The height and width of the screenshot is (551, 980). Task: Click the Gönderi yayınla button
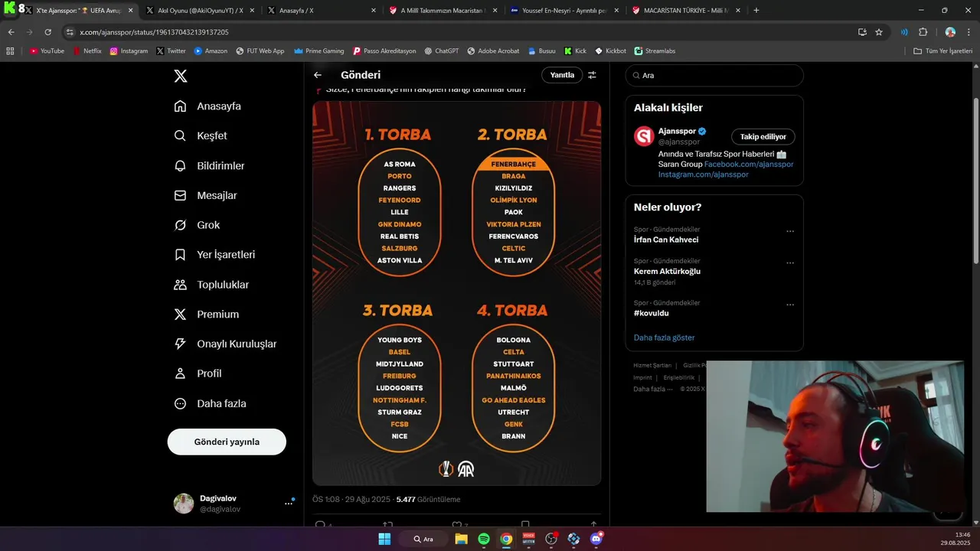[227, 442]
